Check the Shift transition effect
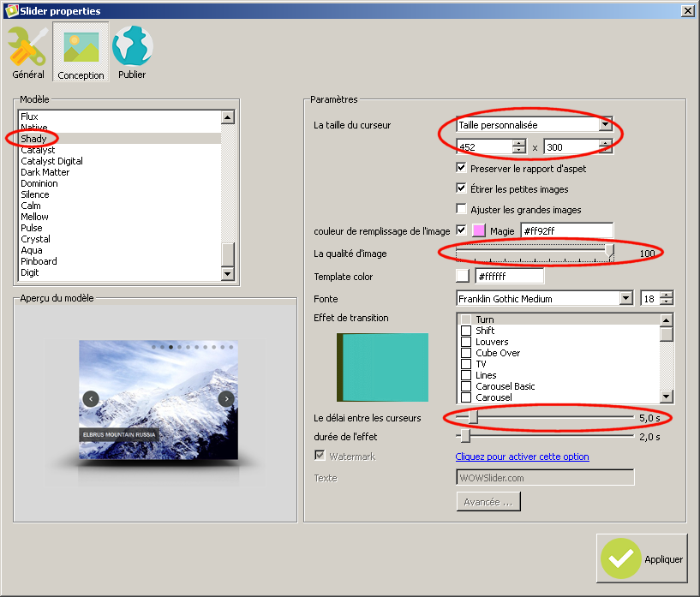Viewport: 700px width, 597px height. pyautogui.click(x=466, y=331)
